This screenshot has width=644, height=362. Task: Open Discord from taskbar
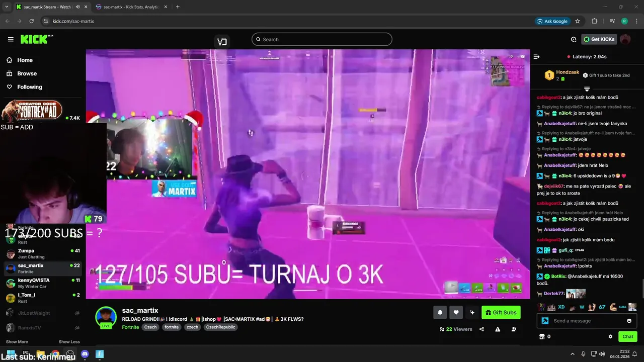point(85,354)
